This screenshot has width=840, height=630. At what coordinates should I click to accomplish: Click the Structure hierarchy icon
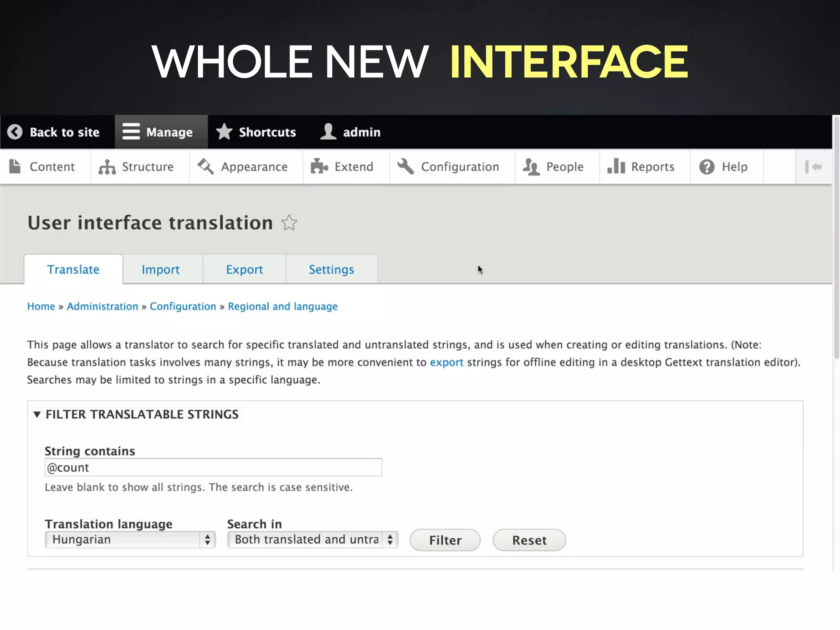pos(107,167)
